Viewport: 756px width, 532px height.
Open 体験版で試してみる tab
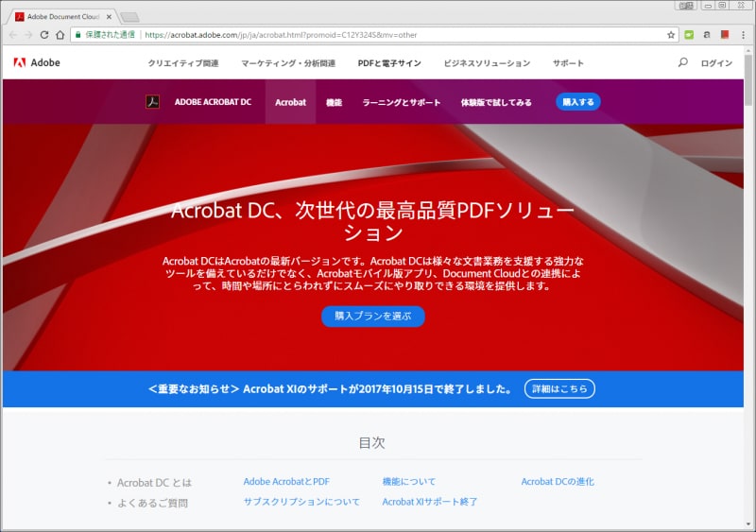click(x=496, y=102)
